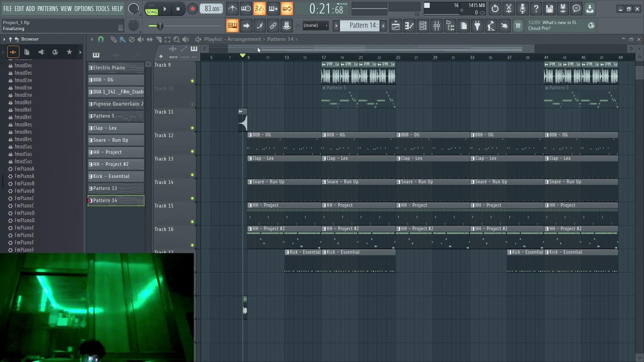Expand the Browser panel menu arrow
The width and height of the screenshot is (644, 362).
tap(4, 39)
